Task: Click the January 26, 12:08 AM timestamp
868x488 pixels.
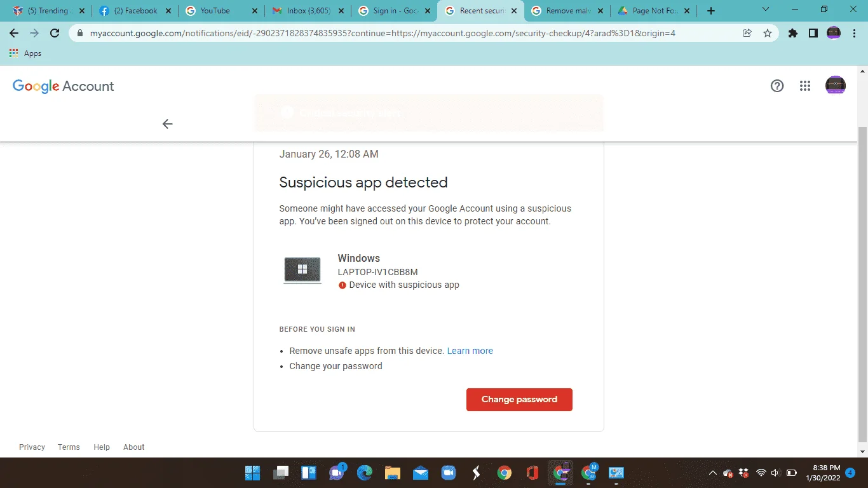Action: 329,154
